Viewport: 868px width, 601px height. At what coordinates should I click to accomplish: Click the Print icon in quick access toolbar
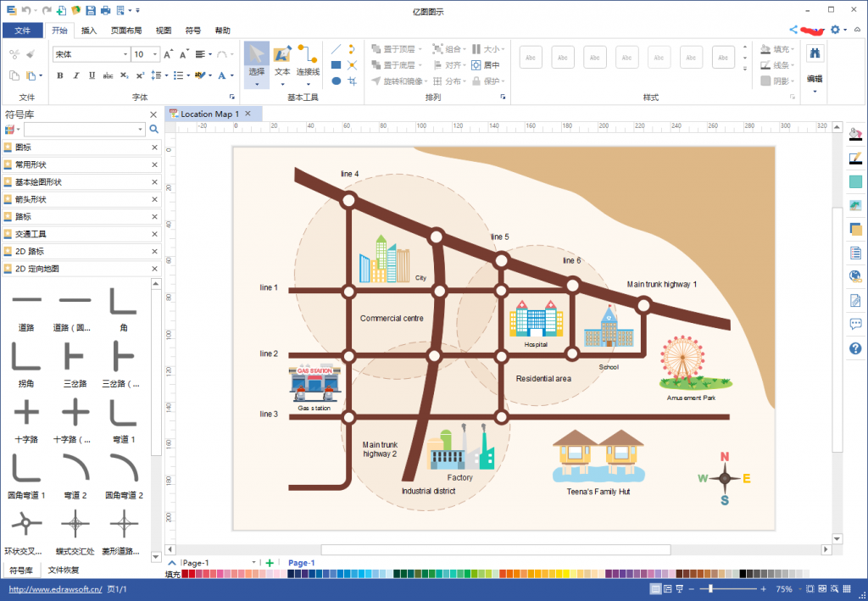point(105,10)
